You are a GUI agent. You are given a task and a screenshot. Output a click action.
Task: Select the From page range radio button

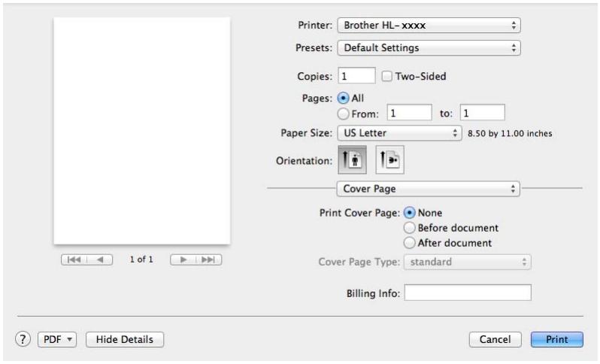[x=344, y=114]
